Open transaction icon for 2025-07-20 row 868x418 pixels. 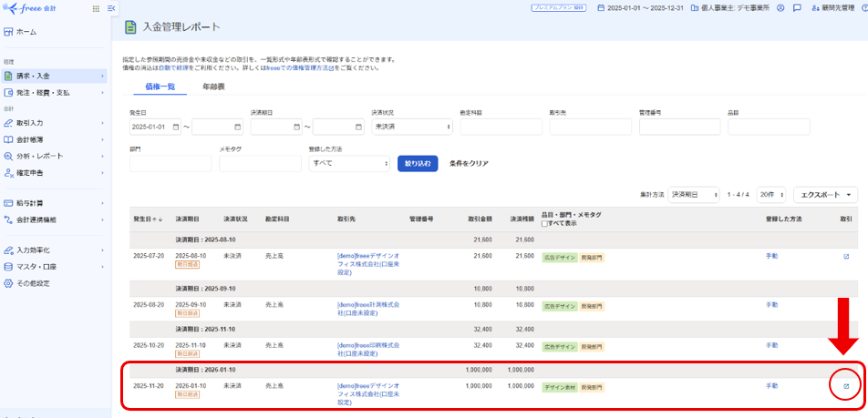click(x=846, y=257)
